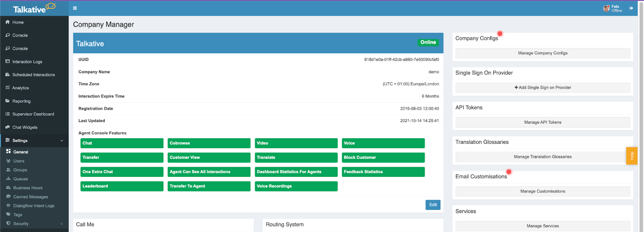Screen dimensions: 644x232
Task: Go to Scheduled Interactions
Action: pos(34,75)
